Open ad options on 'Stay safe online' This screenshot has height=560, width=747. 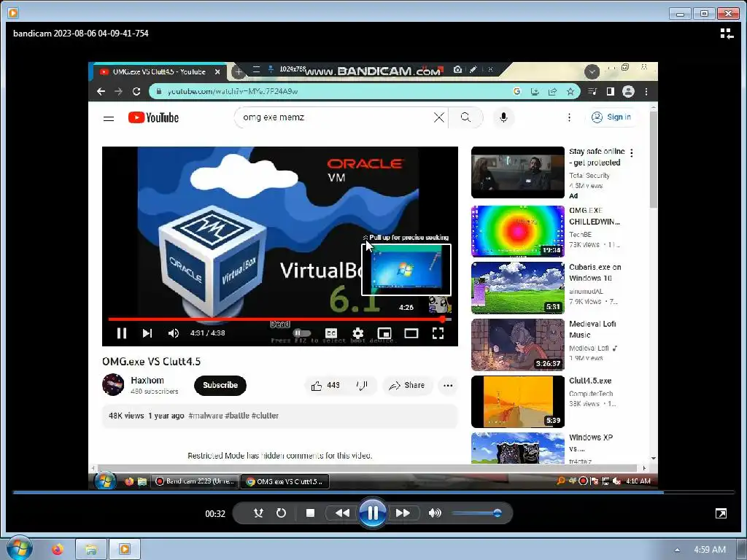click(x=632, y=153)
